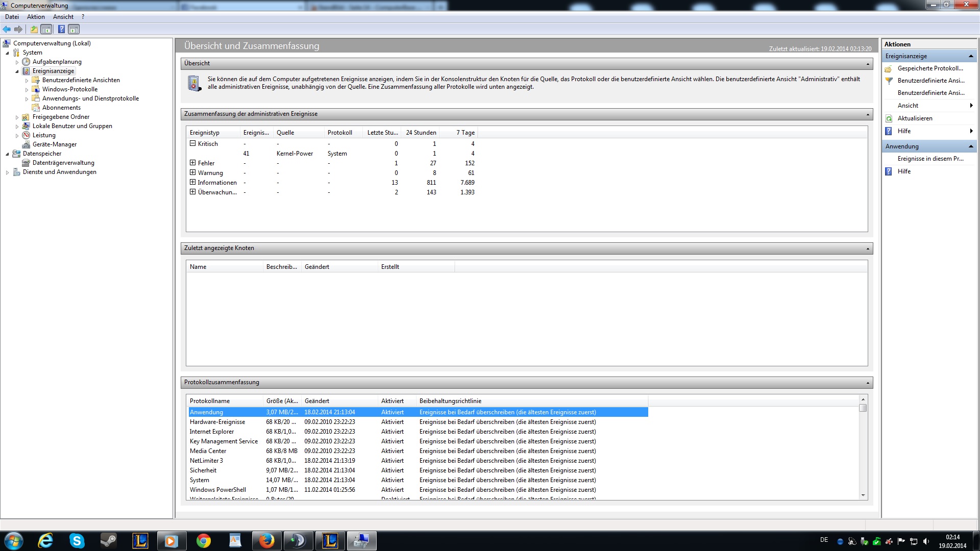Expand the Windows-Protokolle tree node
Image resolution: width=980 pixels, height=551 pixels.
(x=27, y=90)
